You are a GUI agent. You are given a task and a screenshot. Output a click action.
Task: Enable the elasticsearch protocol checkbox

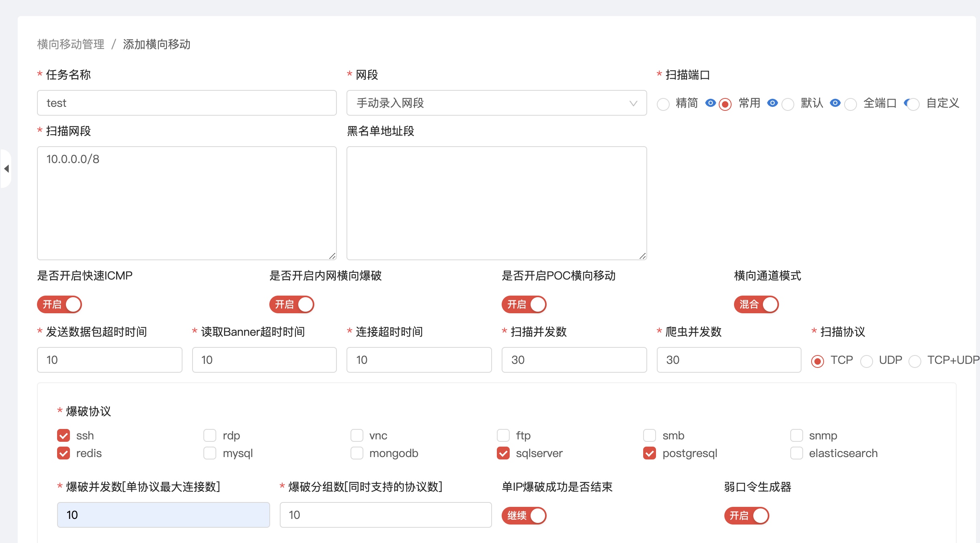point(796,453)
